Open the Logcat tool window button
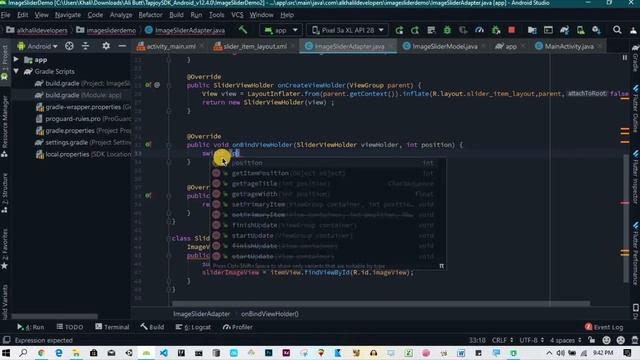Screen dimensions: 640x360 tap(193, 327)
